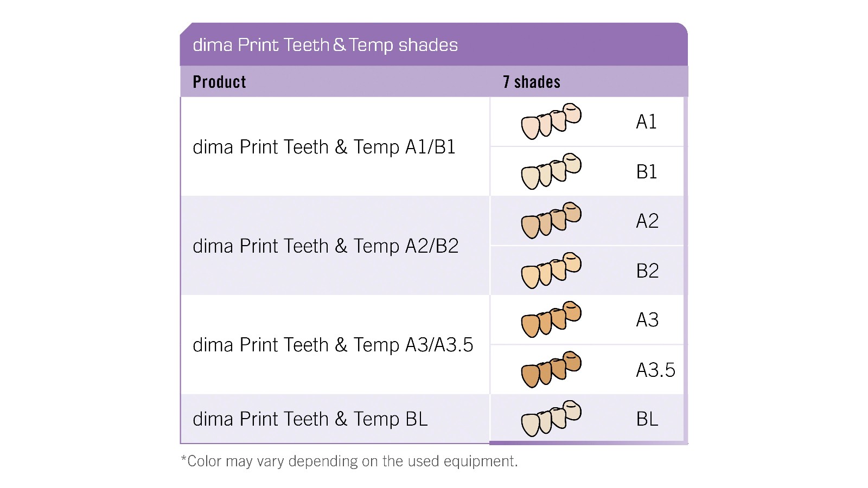Click the 'dima Print Teeth & Temp A1/B1' product
This screenshot has height=488, width=868.
(x=324, y=147)
